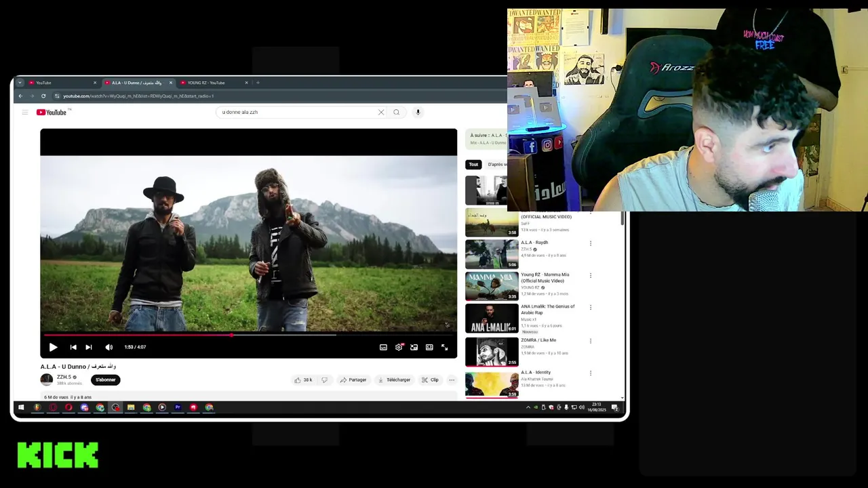Run search with magnifying glass button

pyautogui.click(x=397, y=113)
